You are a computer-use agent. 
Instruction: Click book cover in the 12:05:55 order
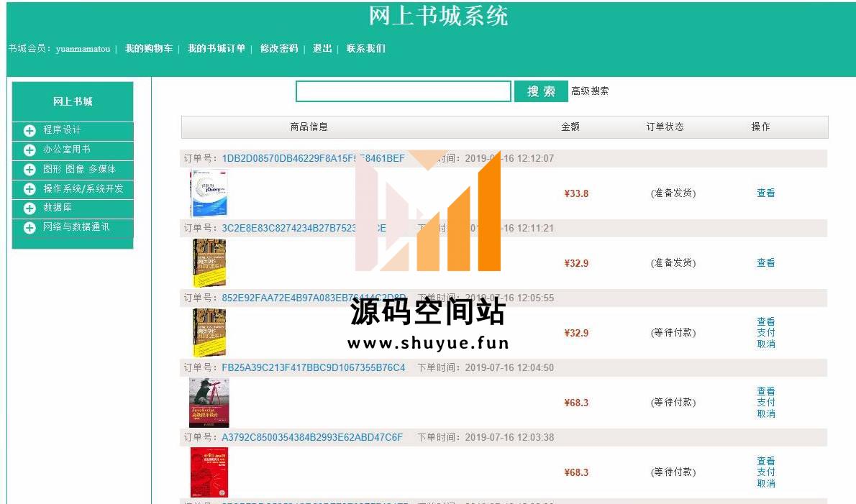pyautogui.click(x=209, y=333)
